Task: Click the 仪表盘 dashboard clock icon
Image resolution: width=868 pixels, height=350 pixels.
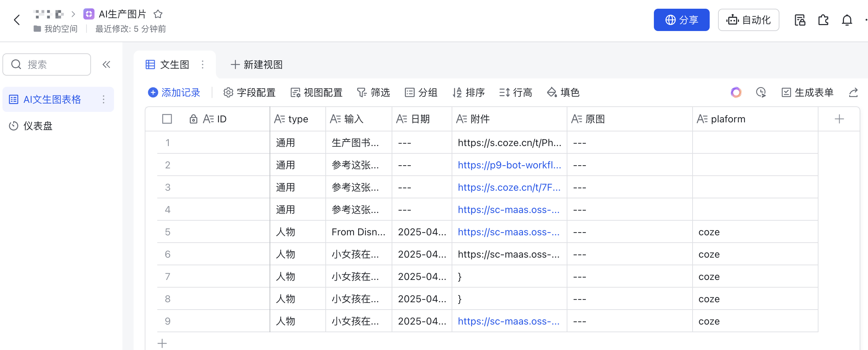Action: coord(14,126)
